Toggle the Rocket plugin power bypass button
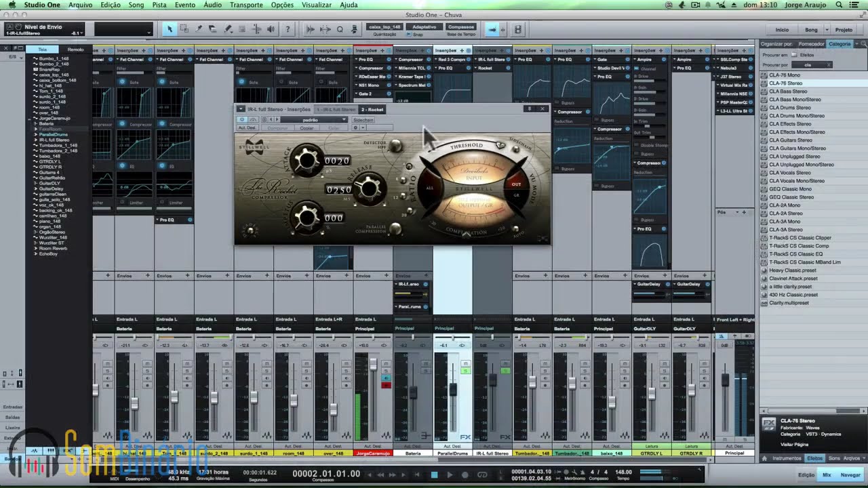 (x=241, y=119)
